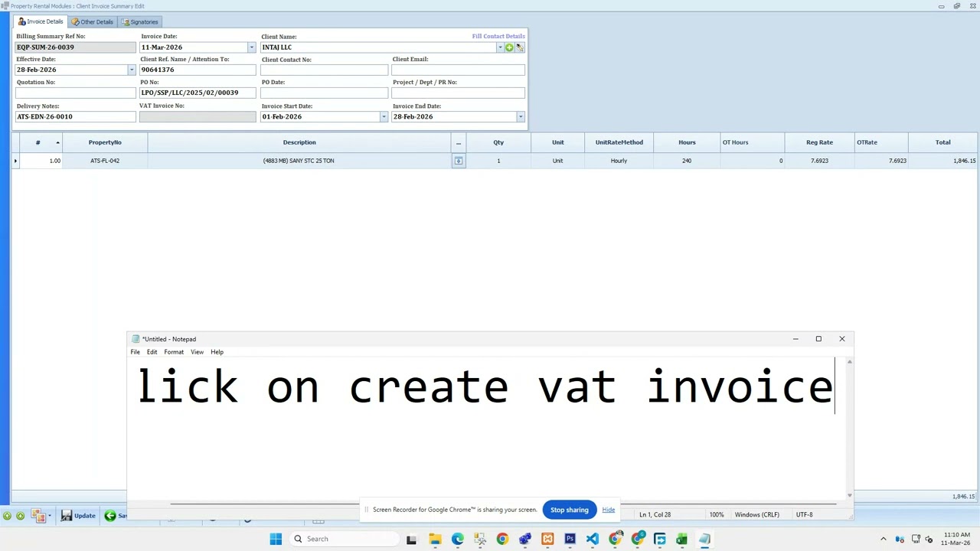Screen dimensions: 980x551
Task: Click the description expand icon in row 1
Action: 459,161
